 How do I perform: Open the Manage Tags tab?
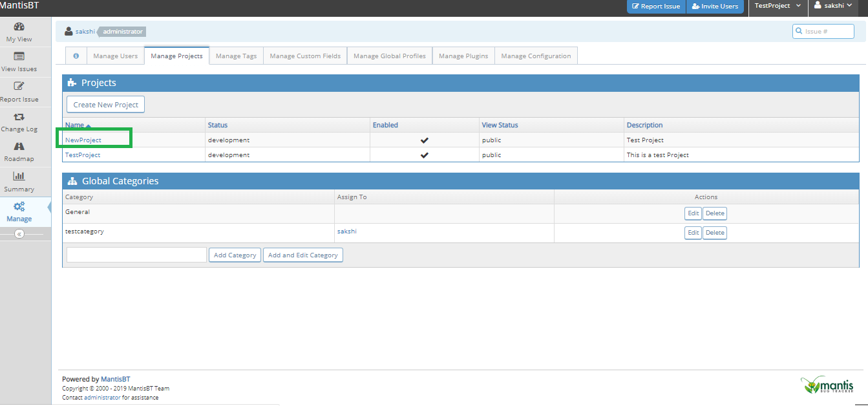(x=236, y=56)
